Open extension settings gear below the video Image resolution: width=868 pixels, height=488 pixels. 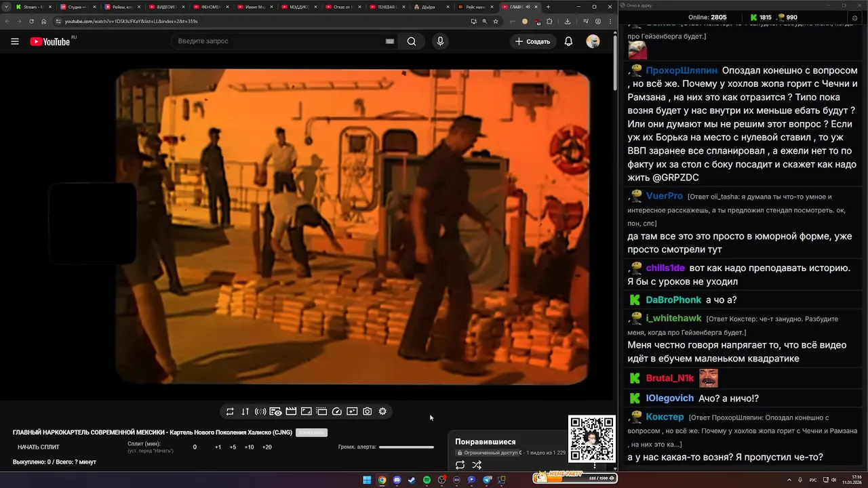382,411
